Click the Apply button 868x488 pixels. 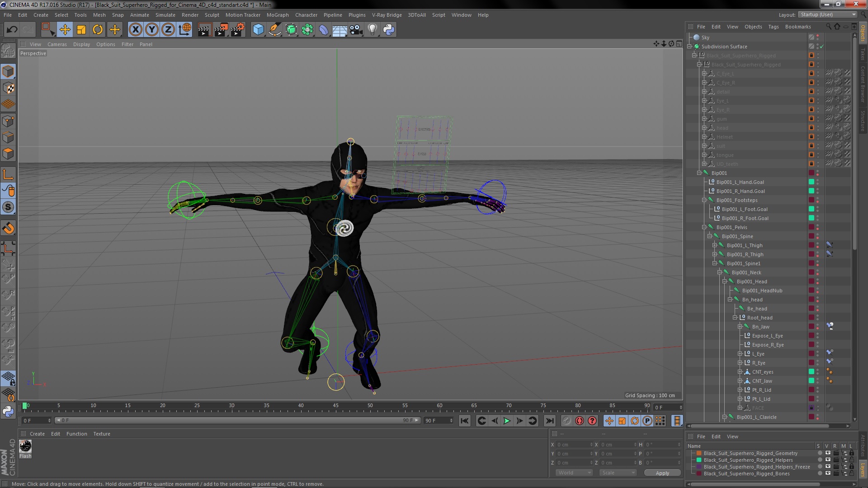click(662, 473)
